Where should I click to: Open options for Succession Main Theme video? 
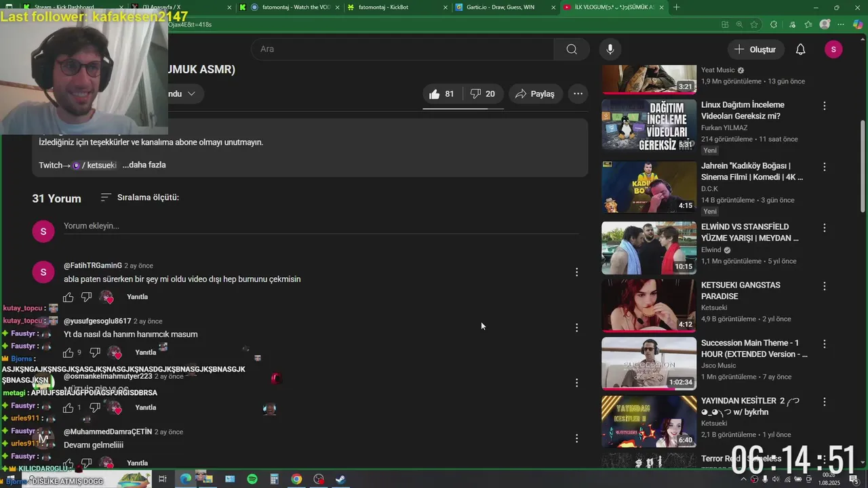click(x=825, y=344)
